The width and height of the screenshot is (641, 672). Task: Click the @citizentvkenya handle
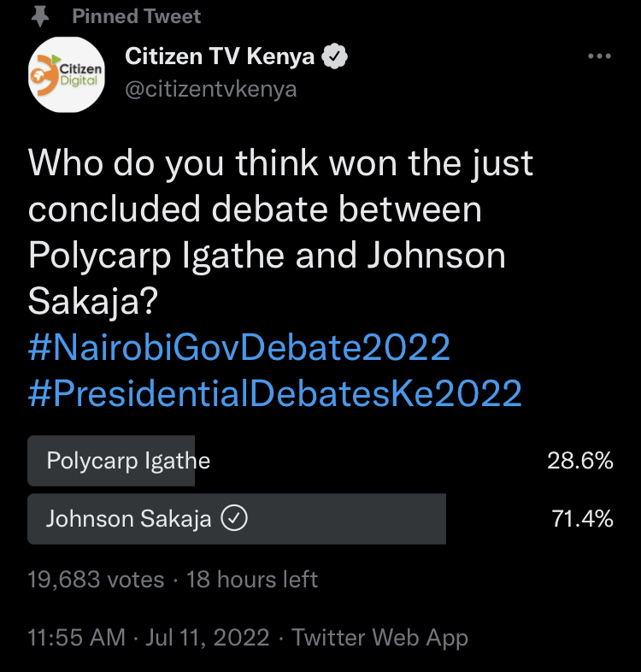point(211,89)
